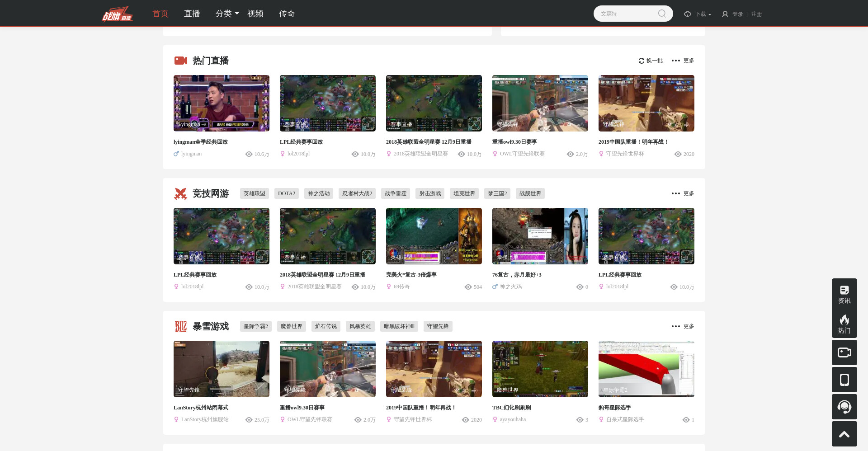Open the 豹哥星际选手 thumbnail
The image size is (868, 451).
click(646, 369)
